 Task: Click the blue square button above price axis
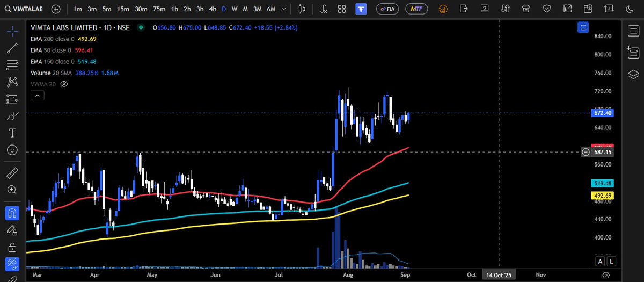coord(583,27)
